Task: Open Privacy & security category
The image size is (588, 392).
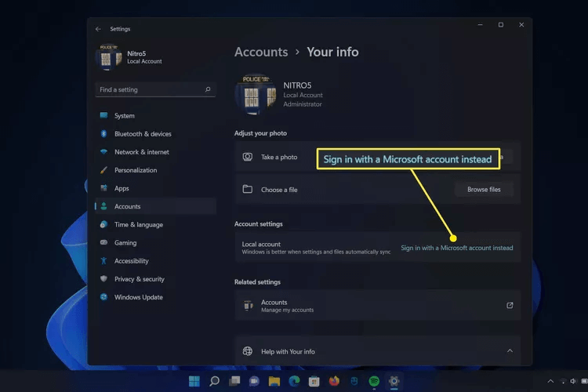Action: pos(156,279)
